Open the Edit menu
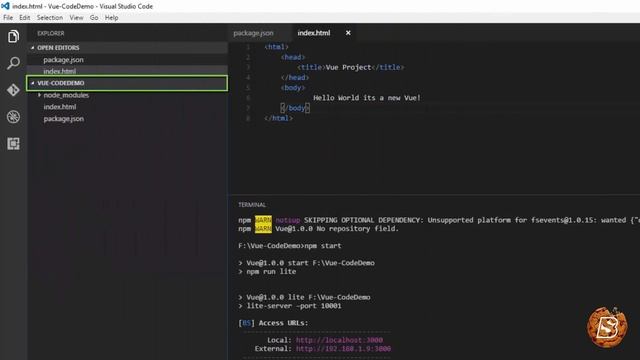The width and height of the screenshot is (640, 360). pyautogui.click(x=24, y=18)
